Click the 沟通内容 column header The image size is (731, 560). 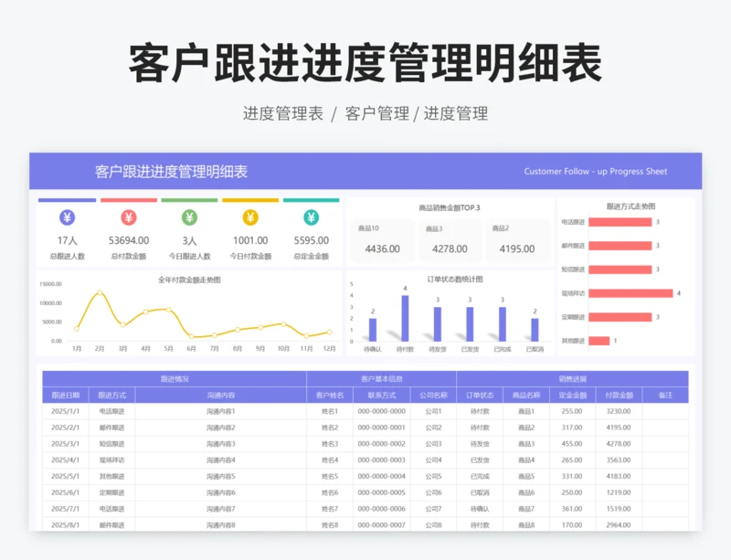coord(220,395)
